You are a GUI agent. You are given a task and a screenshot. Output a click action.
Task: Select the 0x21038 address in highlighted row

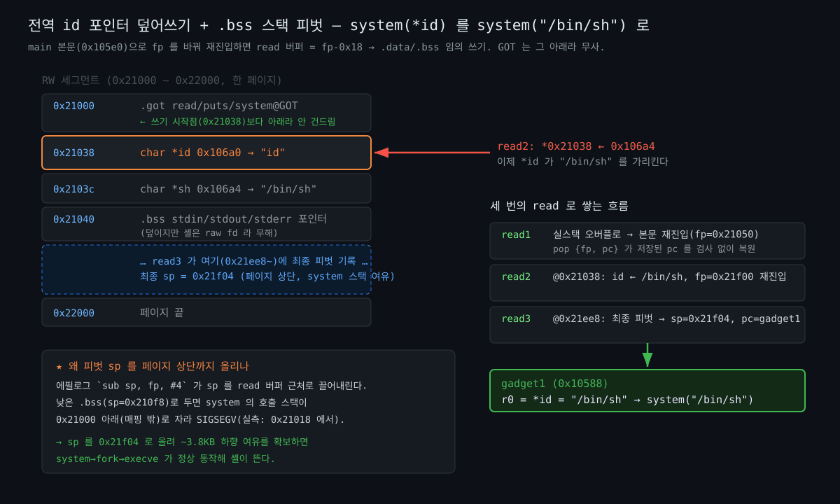point(73,153)
